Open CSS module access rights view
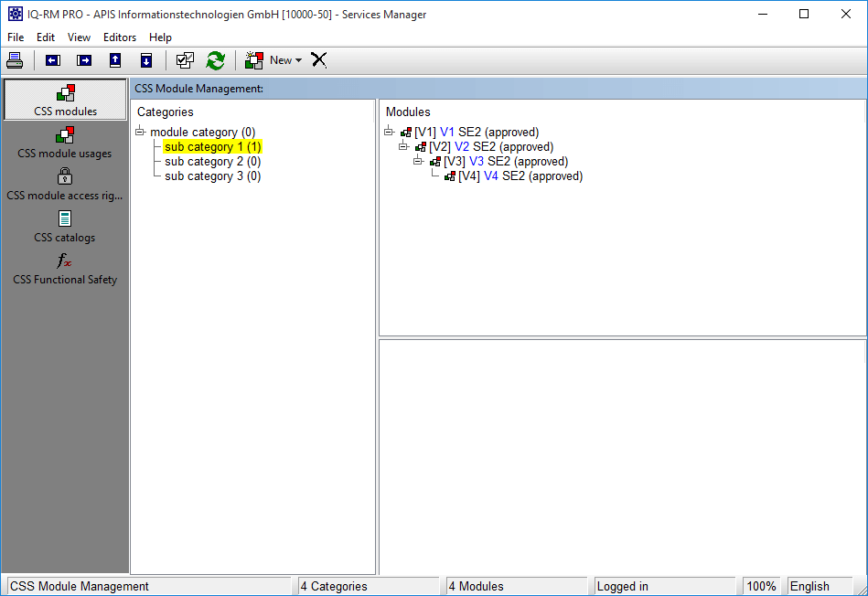Image resolution: width=868 pixels, height=596 pixels. (x=65, y=185)
